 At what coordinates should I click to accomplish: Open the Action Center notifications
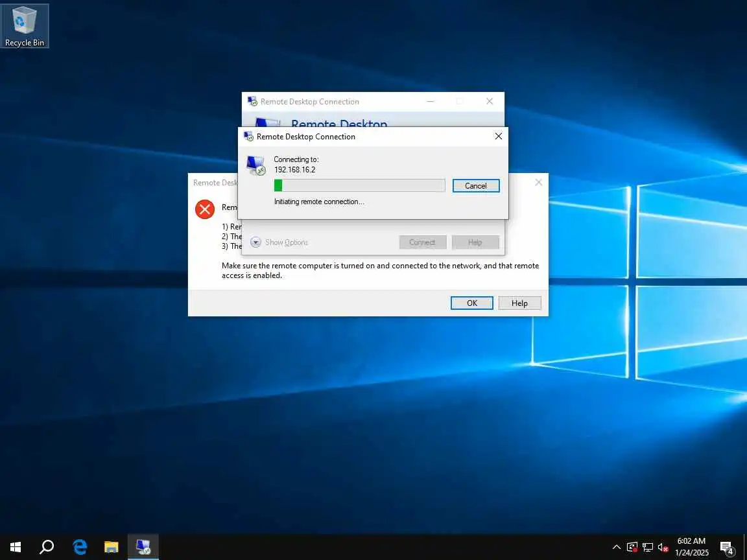pos(726,548)
